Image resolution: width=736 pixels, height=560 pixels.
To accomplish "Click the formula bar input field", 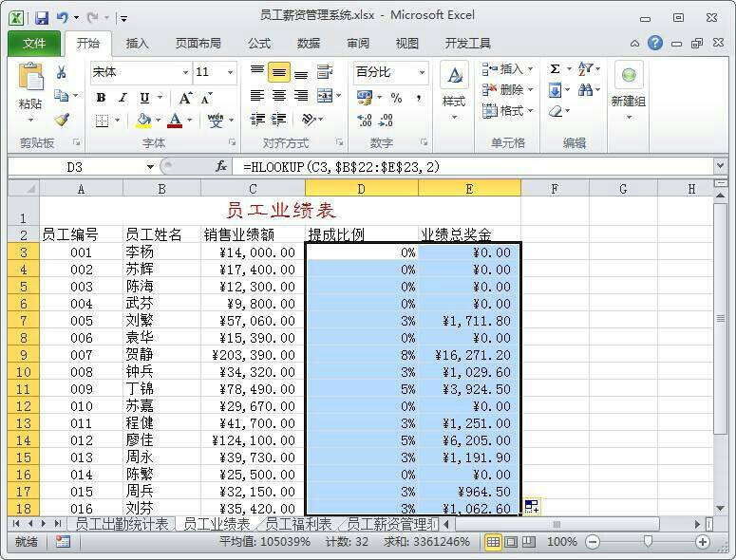I will (475, 166).
